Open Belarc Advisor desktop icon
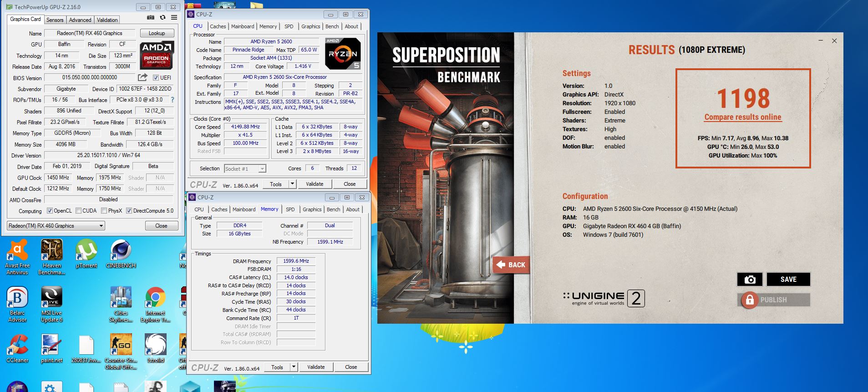Image resolution: width=868 pixels, height=392 pixels. (17, 304)
